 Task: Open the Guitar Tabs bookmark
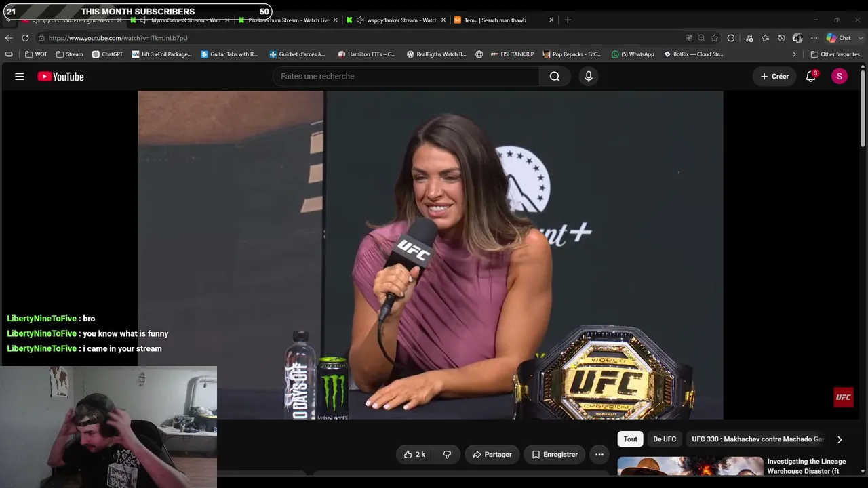(229, 54)
